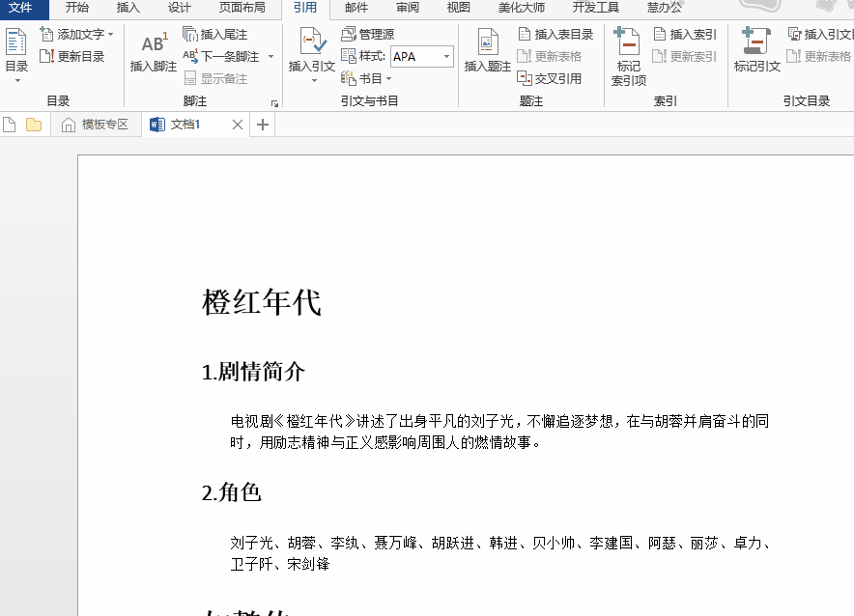Image resolution: width=854 pixels, height=616 pixels.
Task: Click the 显示备注 button
Action: [x=215, y=78]
